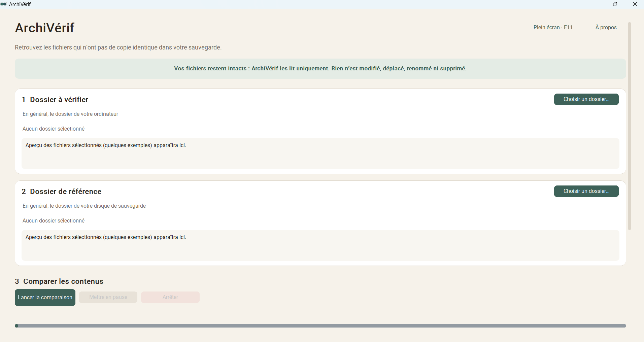
Task: Click the '2 Dossier de référence' heading
Action: 62,192
